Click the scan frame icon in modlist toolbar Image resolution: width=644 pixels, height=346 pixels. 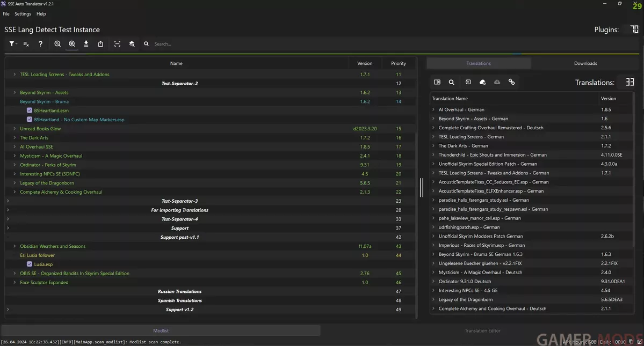(x=117, y=44)
